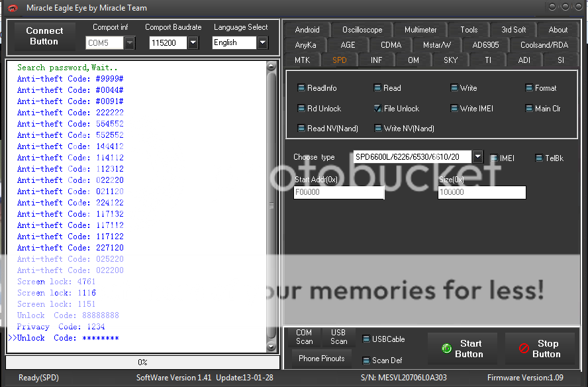
Task: Open Phone Pinouts
Action: pos(321,359)
